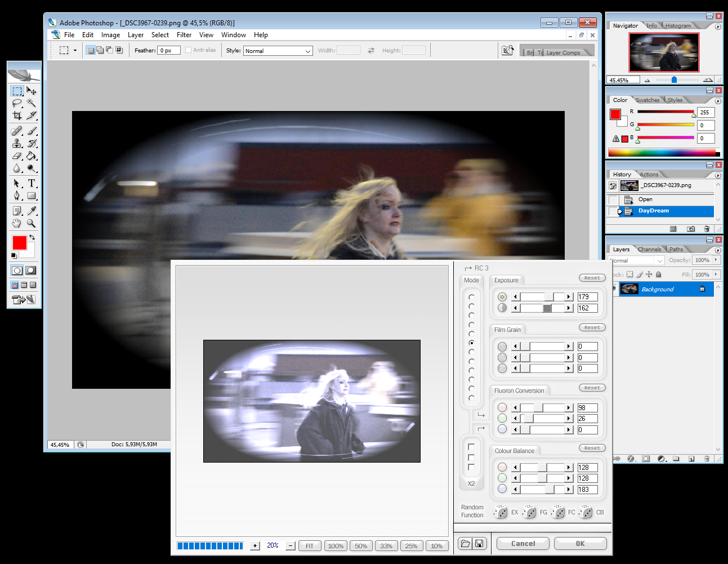Select the Lasso tool in toolbox
The height and width of the screenshot is (564, 728).
[17, 103]
